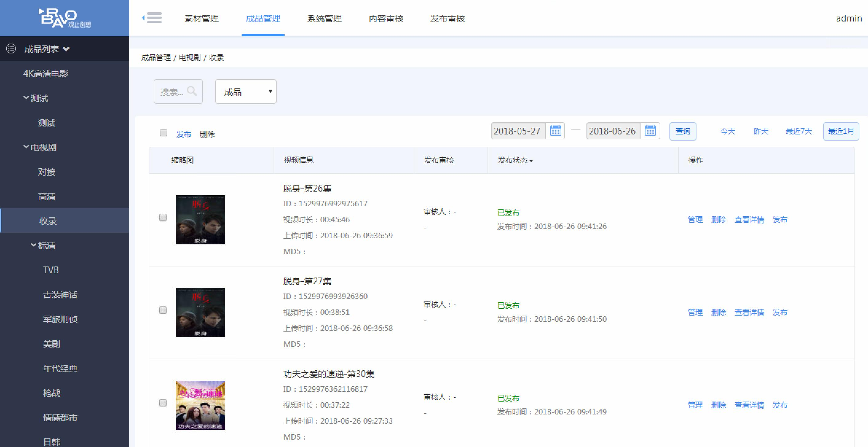Image resolution: width=868 pixels, height=447 pixels.
Task: Toggle the select-all checkbox beside 发布
Action: [x=164, y=133]
